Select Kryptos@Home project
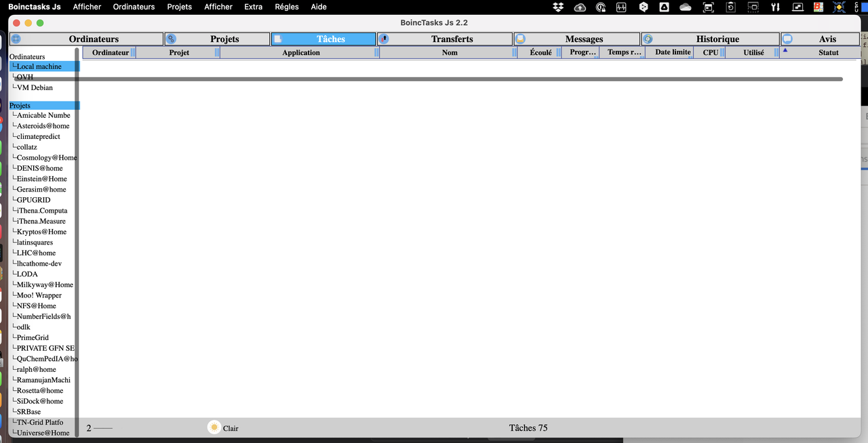The height and width of the screenshot is (443, 868). (x=41, y=232)
